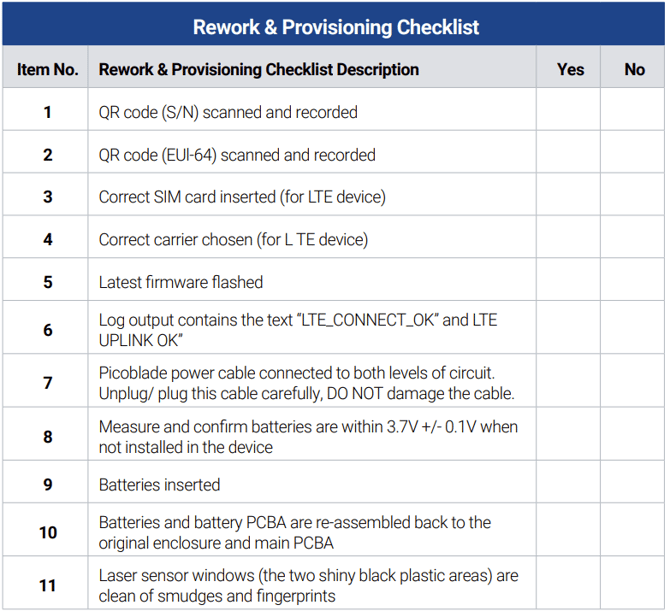Click the Yes column header
670x611 pixels.
pyautogui.click(x=570, y=70)
